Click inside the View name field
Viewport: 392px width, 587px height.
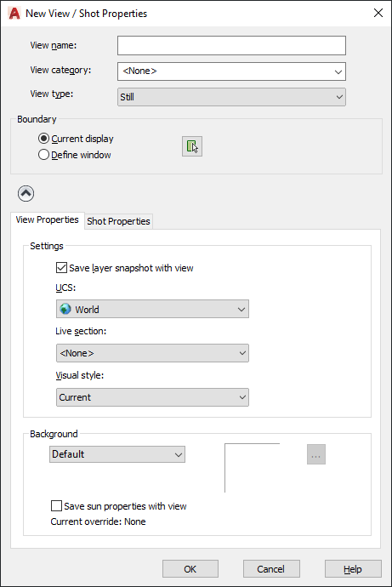point(231,46)
